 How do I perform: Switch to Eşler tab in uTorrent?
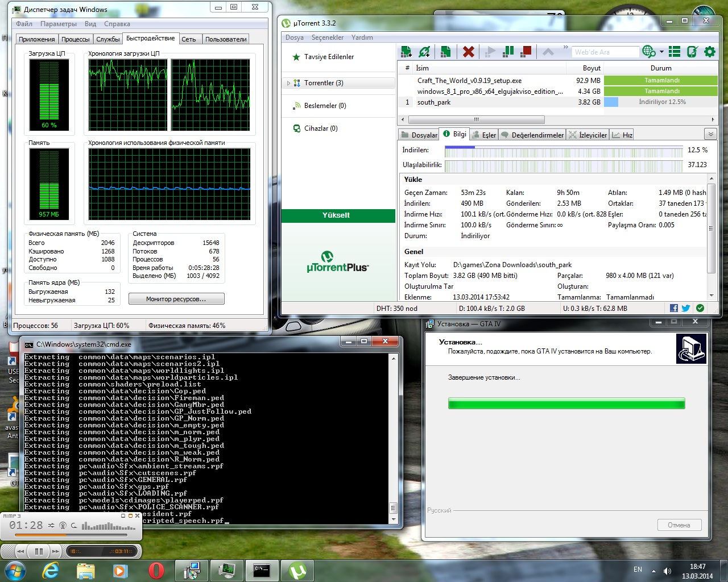(484, 135)
